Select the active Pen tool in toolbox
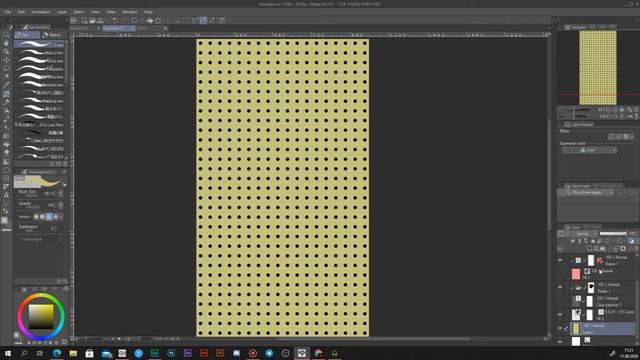The width and height of the screenshot is (640, 360). point(6,93)
